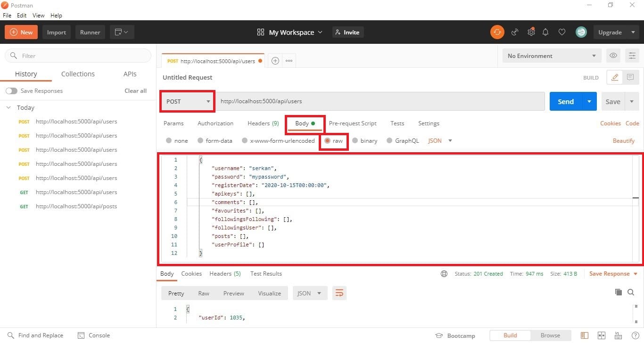Open Bootcamp in the status bar
644x343 pixels.
(455, 335)
